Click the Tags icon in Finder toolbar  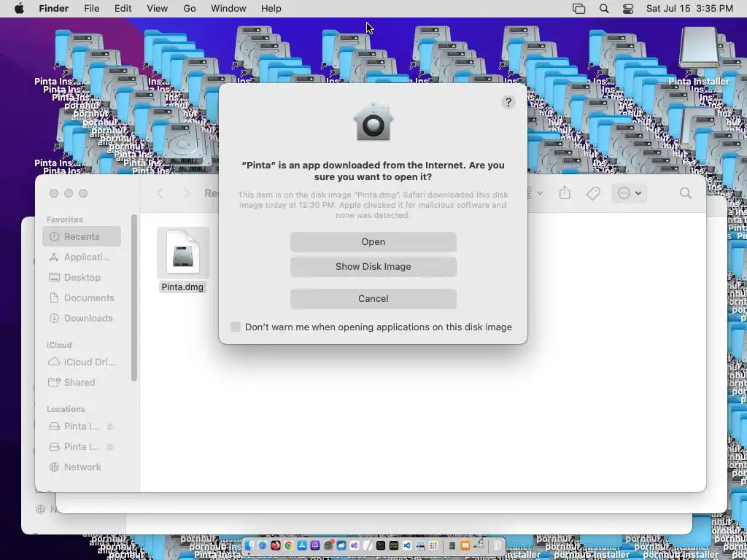[x=593, y=192]
